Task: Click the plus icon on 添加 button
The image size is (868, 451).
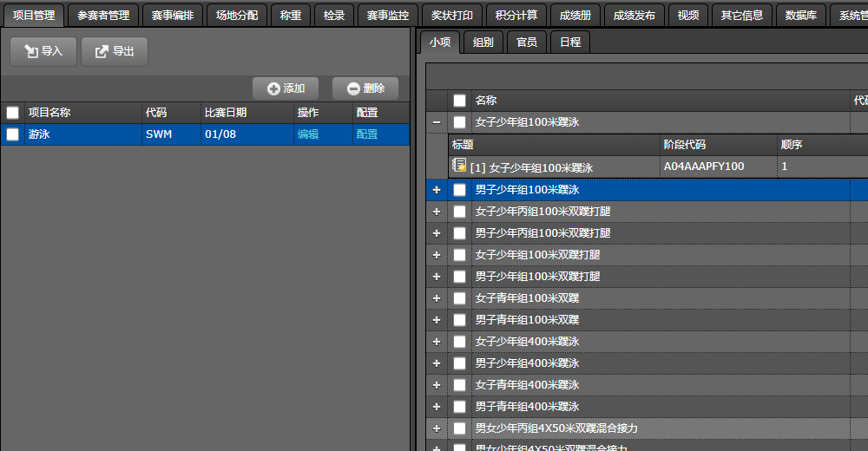Action: (x=273, y=88)
